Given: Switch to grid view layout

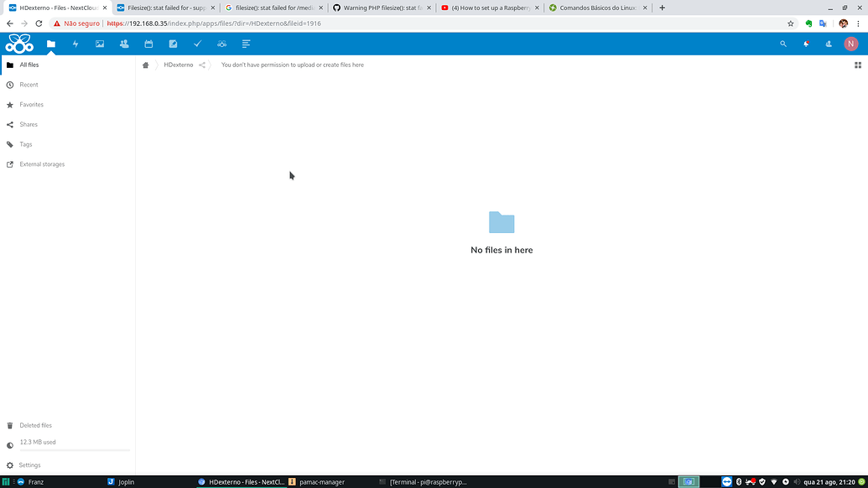Looking at the screenshot, I should 856,65.
